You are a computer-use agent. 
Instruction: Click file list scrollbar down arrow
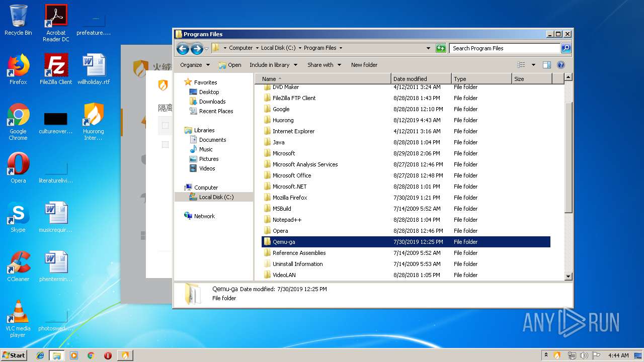click(x=569, y=276)
